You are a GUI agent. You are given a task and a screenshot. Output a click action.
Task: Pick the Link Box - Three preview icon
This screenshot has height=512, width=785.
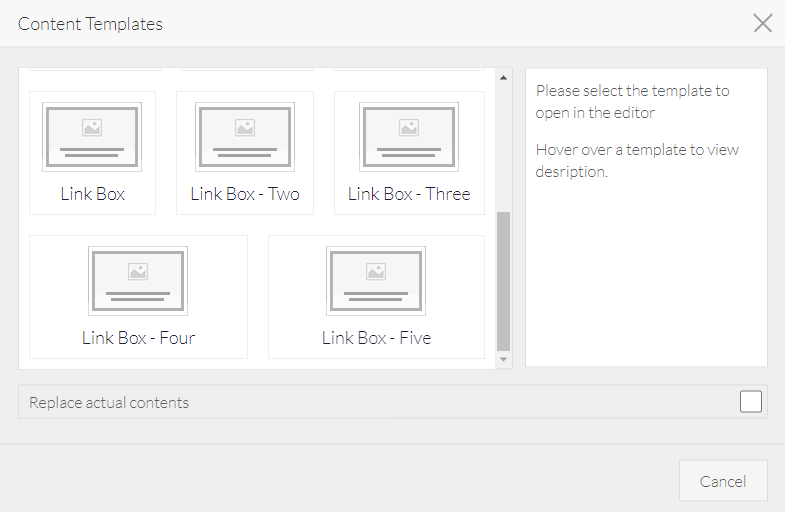click(409, 137)
